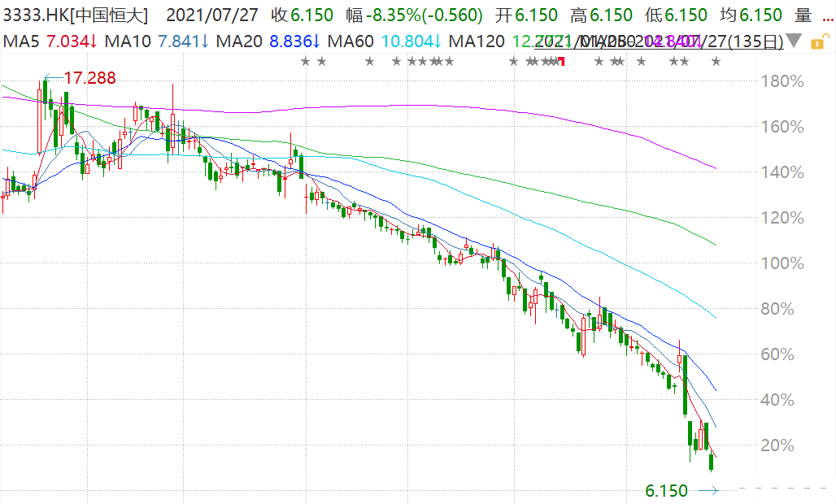The image size is (836, 504).
Task: Click the leftmost star event marker
Action: [x=306, y=61]
